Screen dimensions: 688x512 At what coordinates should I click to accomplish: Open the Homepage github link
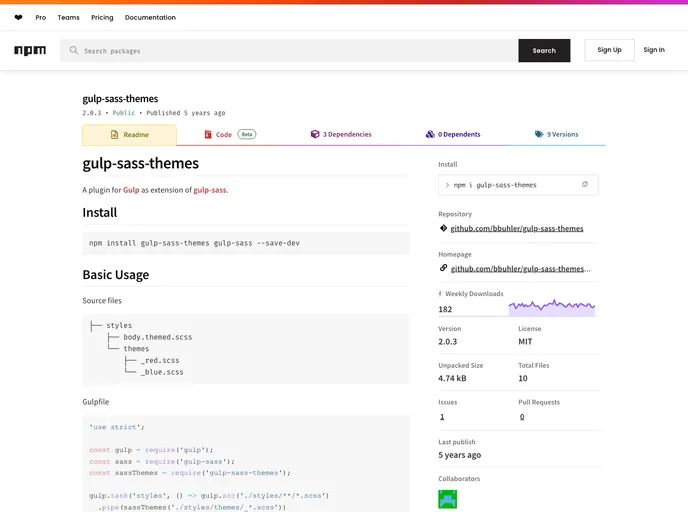pos(520,269)
